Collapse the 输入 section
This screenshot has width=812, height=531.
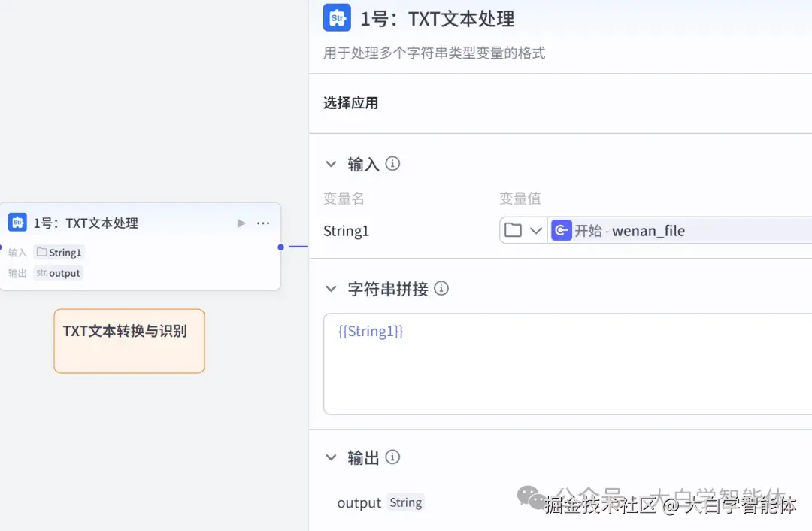(331, 163)
